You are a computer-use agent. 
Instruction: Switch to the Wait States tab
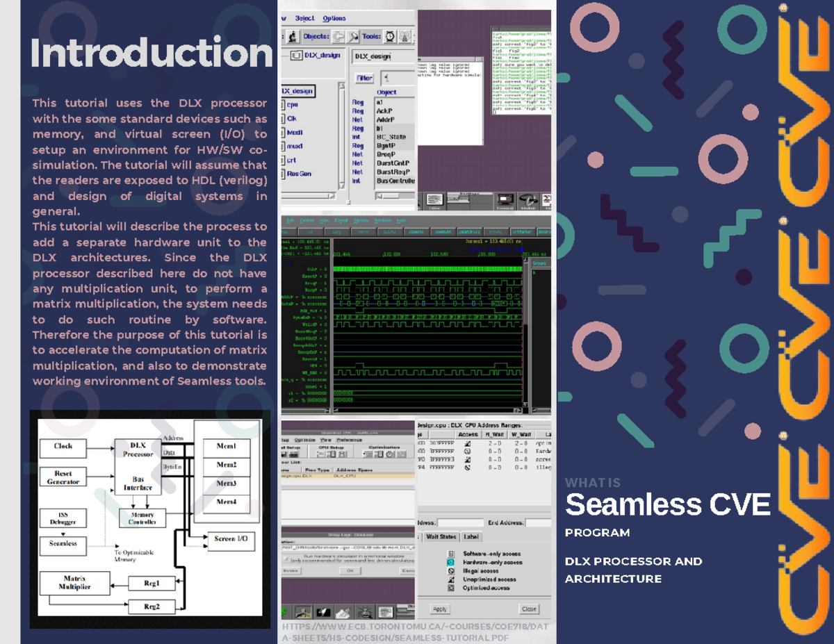tap(441, 536)
